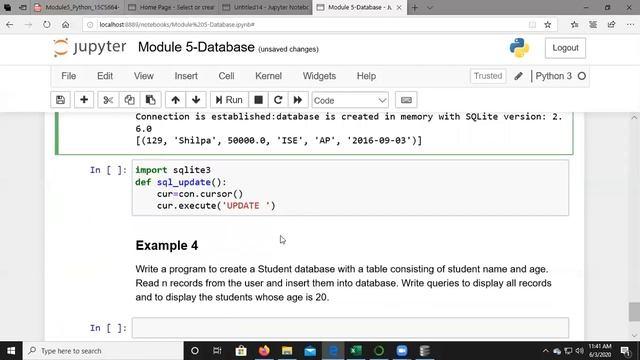Open the tab list chevron
The width and height of the screenshot is (640, 360).
click(x=430, y=7)
